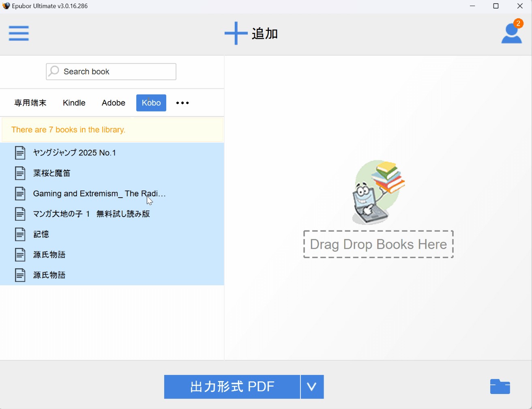Viewport: 532px width, 409px height.
Task: Click document icon beside 葉桜と魔笛
Action: tap(20, 173)
